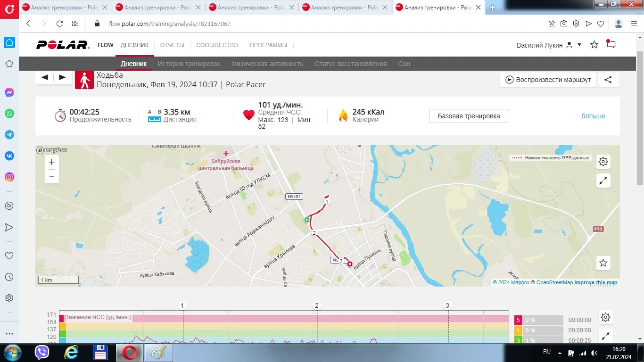Expand the heart rate chart
This screenshot has height=362, width=644.
click(x=606, y=336)
